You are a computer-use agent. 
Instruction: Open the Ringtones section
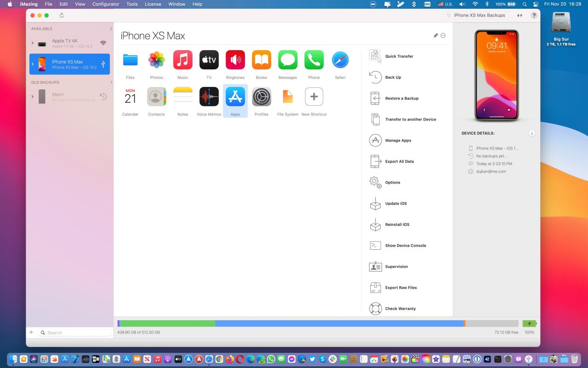pos(235,60)
